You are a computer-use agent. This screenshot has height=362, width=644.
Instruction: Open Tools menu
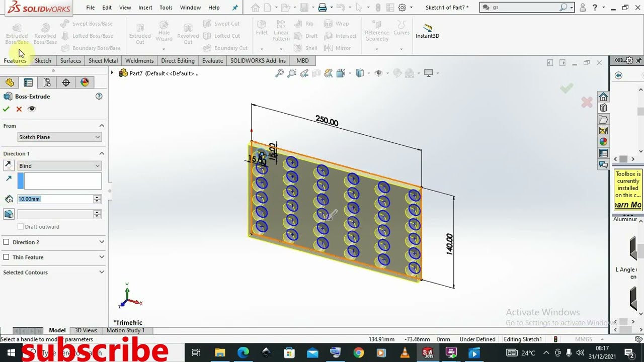click(166, 8)
